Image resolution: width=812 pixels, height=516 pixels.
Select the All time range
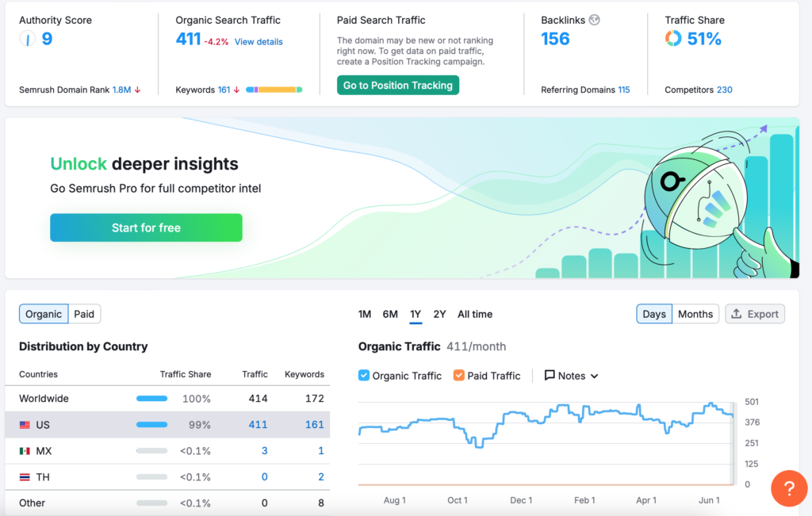(475, 314)
